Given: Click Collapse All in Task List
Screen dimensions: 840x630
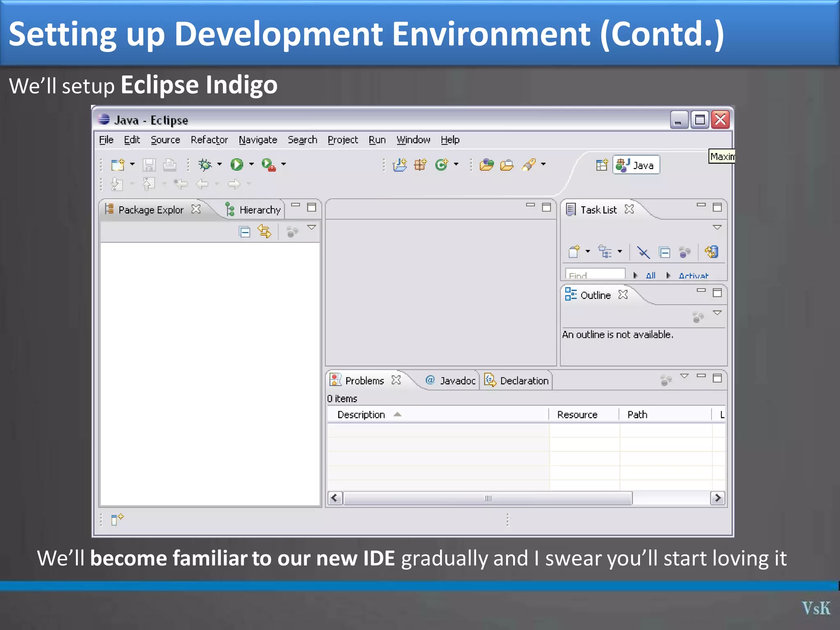Looking at the screenshot, I should 665,252.
